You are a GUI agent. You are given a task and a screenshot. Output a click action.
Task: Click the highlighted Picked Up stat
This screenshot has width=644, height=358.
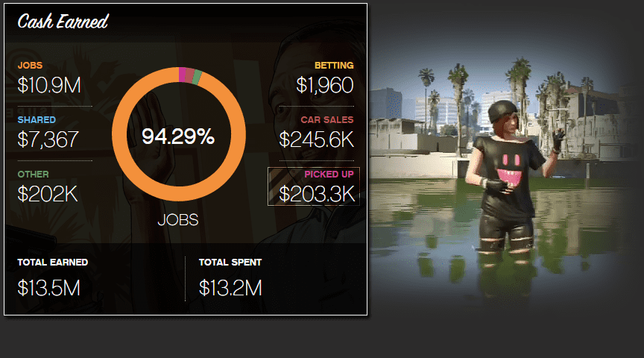click(x=314, y=186)
